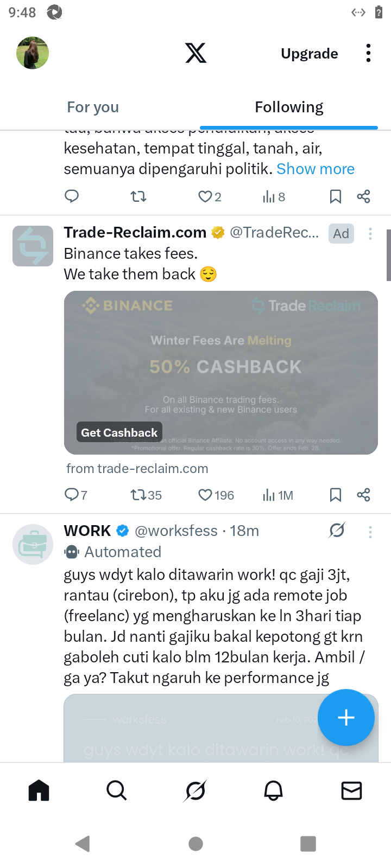This screenshot has height=868, width=391.
Task: Open Grok icon on WORK post
Action: click(x=337, y=531)
